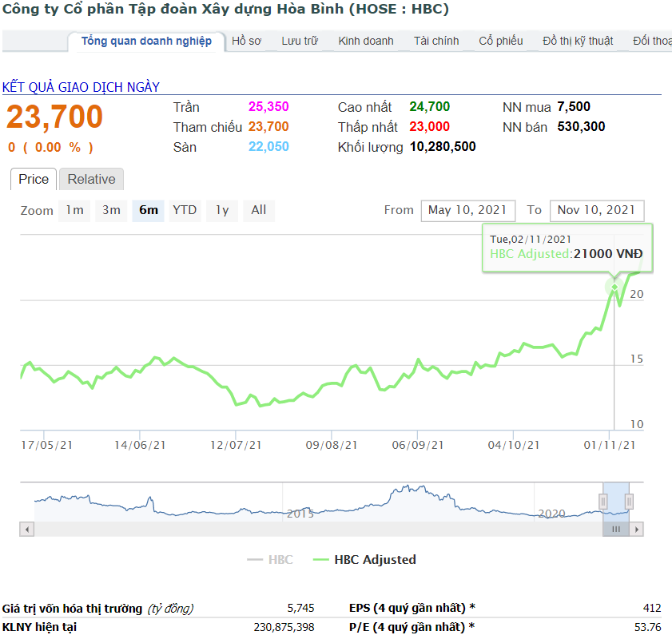Switch to the Relative chart tab

[91, 179]
